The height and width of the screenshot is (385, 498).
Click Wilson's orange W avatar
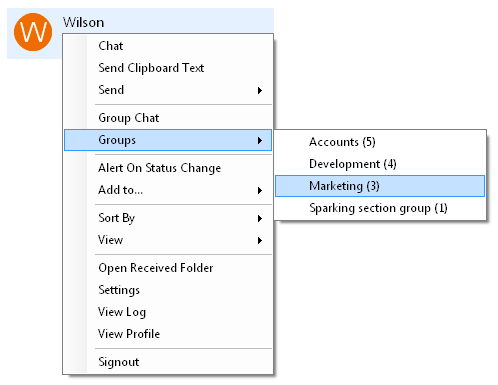[33, 32]
